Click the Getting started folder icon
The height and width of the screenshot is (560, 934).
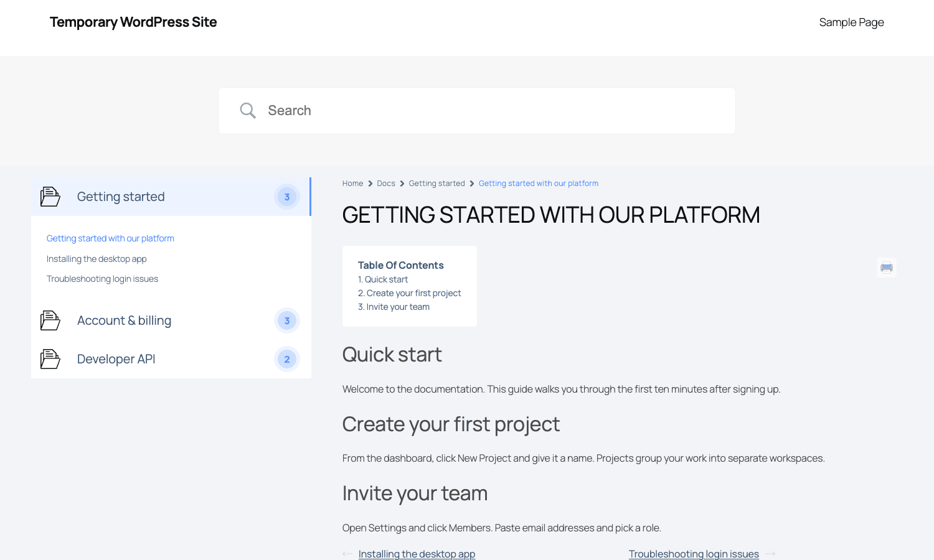(x=50, y=197)
